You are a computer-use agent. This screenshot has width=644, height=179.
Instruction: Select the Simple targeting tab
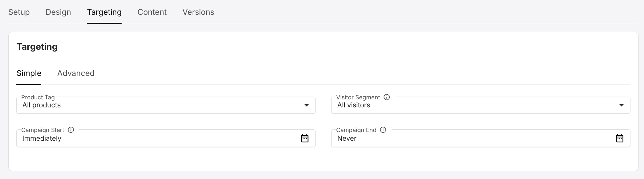coord(29,73)
